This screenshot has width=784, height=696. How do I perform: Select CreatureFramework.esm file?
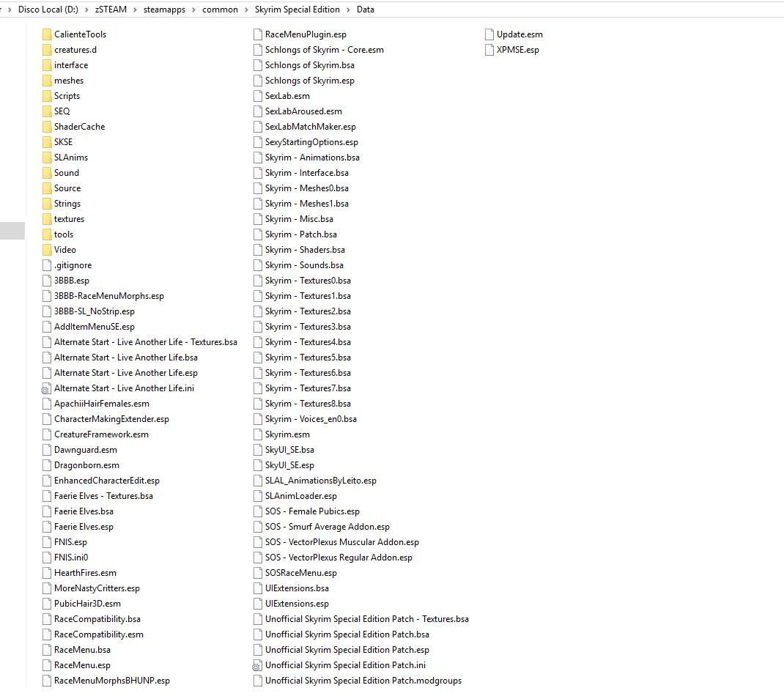(x=102, y=434)
